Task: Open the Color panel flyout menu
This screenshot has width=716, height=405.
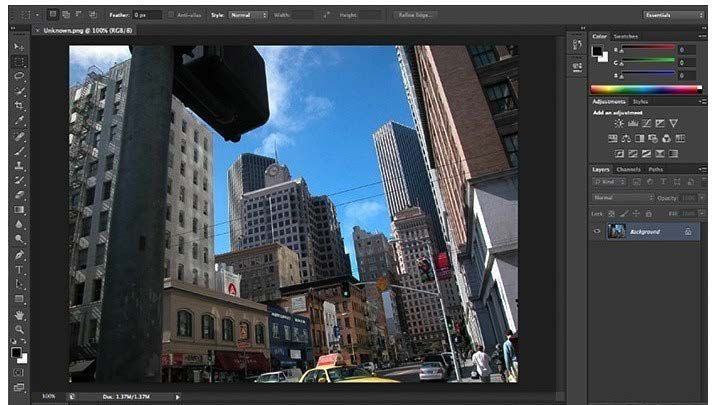Action: pyautogui.click(x=702, y=36)
